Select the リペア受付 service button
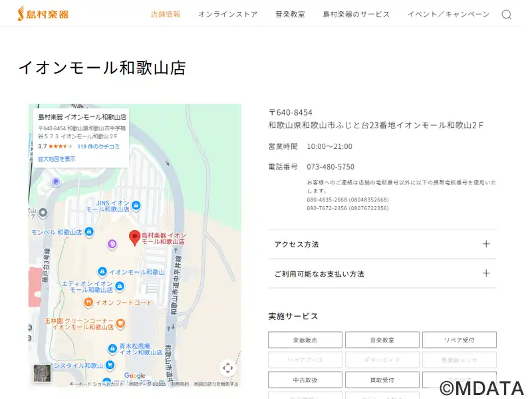The width and height of the screenshot is (532, 399). coord(459,340)
